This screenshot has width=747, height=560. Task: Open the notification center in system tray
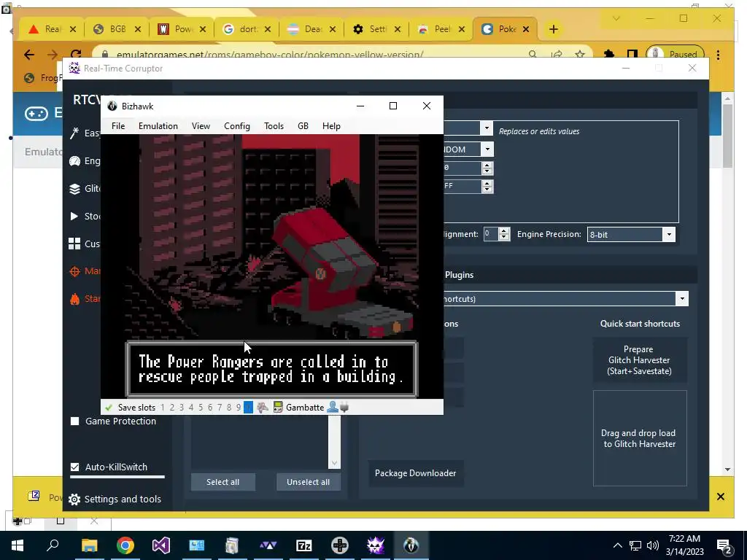(724, 545)
